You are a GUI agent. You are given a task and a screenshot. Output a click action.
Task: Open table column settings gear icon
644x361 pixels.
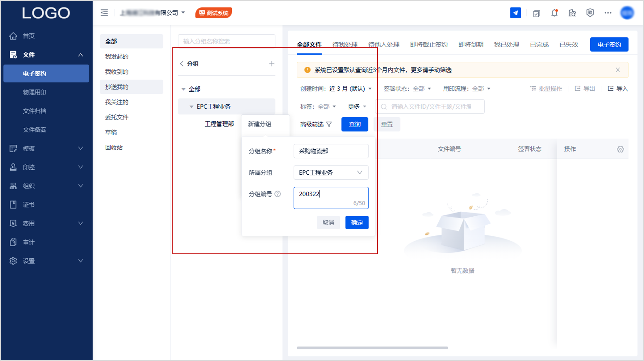[x=620, y=149]
